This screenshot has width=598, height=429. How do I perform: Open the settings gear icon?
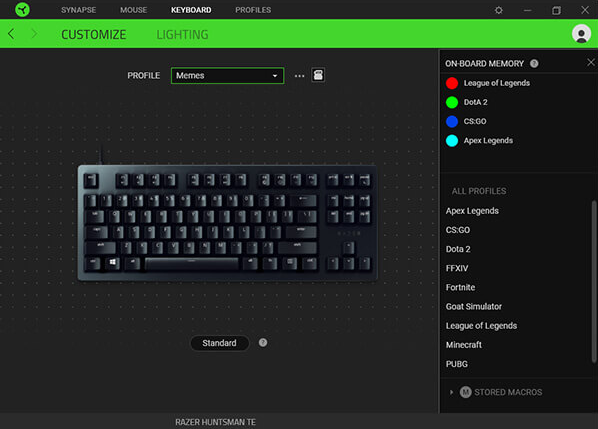[498, 10]
